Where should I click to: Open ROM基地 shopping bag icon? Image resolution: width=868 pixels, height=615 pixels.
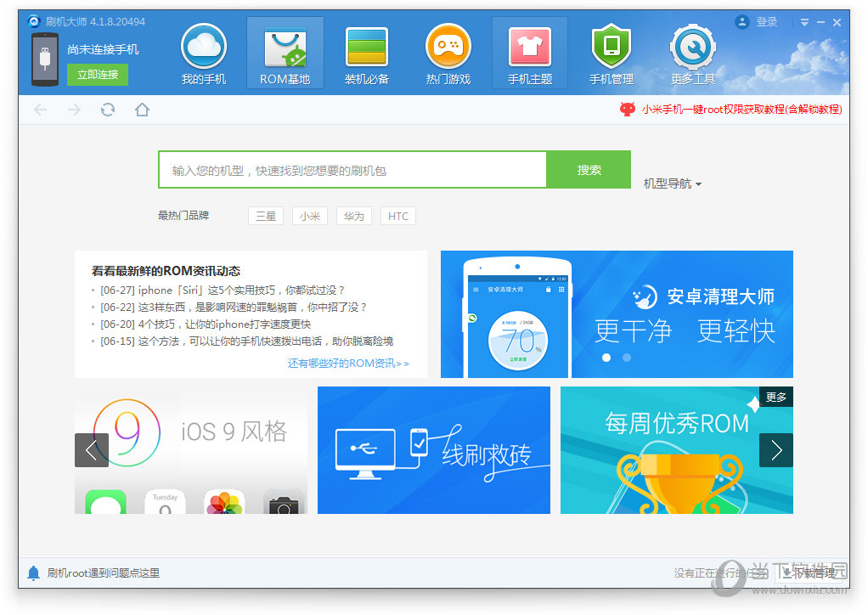coord(285,47)
